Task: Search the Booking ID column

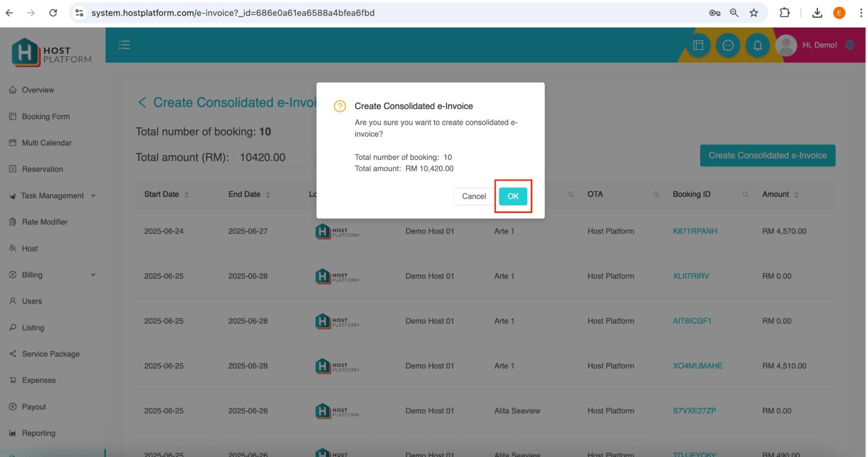Action: [745, 195]
